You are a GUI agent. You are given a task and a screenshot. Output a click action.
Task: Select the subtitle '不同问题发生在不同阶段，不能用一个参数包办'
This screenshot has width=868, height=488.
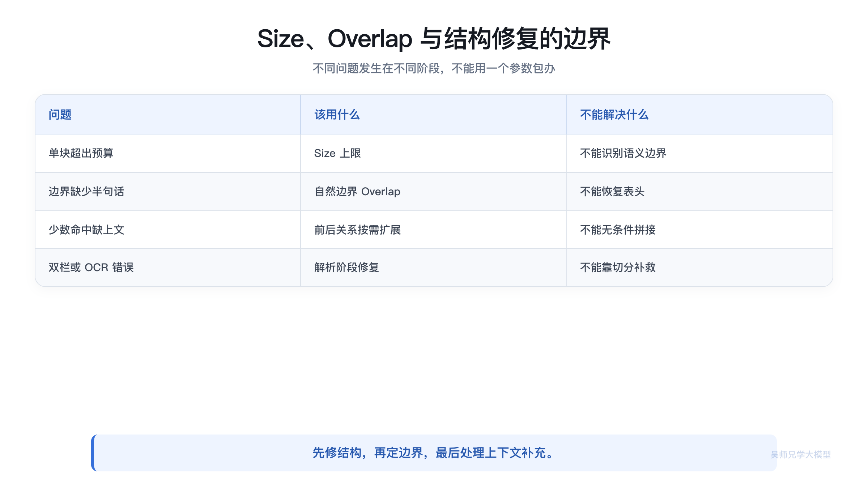434,68
